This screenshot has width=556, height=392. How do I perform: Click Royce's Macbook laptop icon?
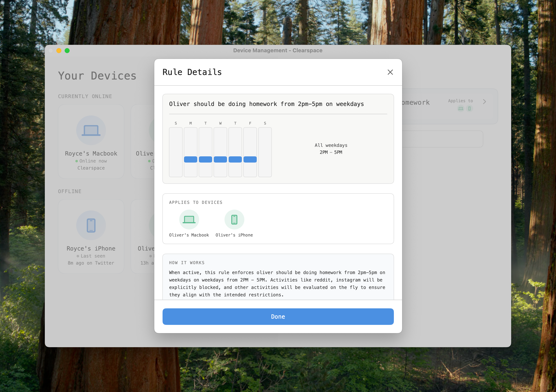(91, 130)
